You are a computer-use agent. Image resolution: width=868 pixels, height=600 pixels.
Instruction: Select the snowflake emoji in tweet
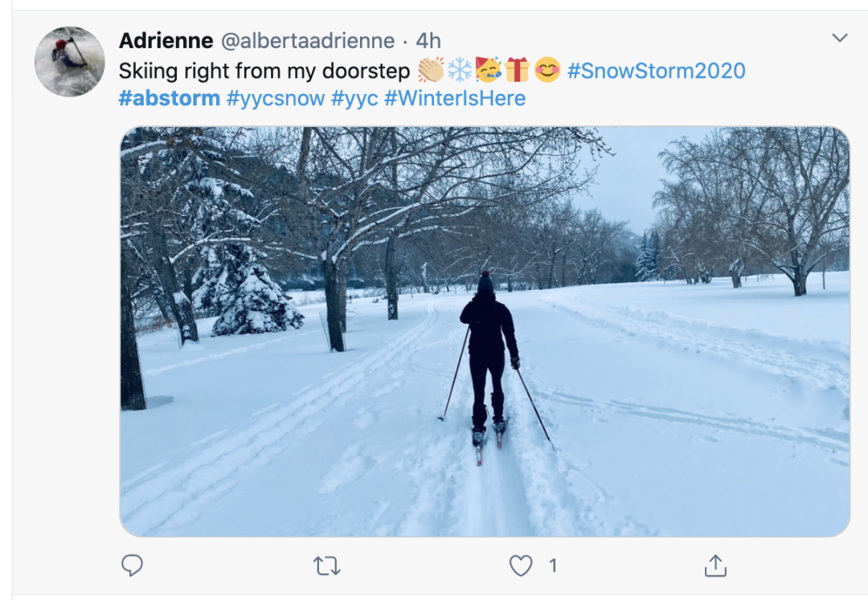(460, 70)
